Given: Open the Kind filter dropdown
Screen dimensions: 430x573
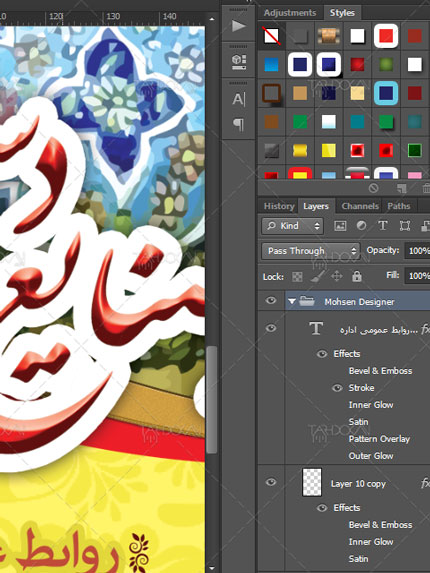Looking at the screenshot, I should 292,226.
